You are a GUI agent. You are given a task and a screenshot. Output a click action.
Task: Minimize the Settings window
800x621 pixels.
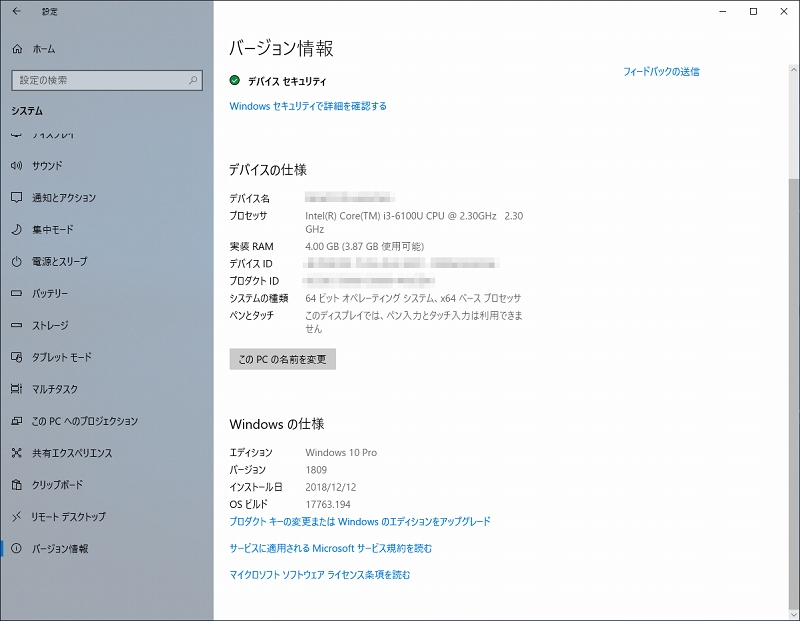point(723,11)
